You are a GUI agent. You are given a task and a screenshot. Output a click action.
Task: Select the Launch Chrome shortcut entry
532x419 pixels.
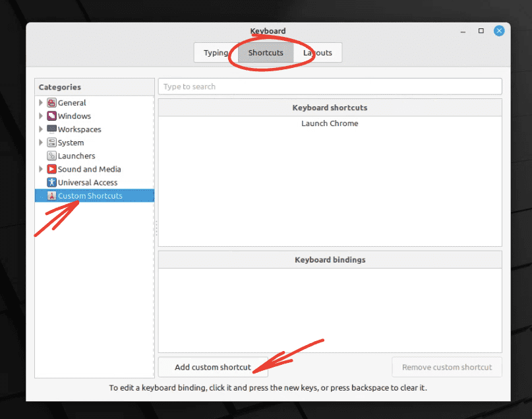click(330, 123)
